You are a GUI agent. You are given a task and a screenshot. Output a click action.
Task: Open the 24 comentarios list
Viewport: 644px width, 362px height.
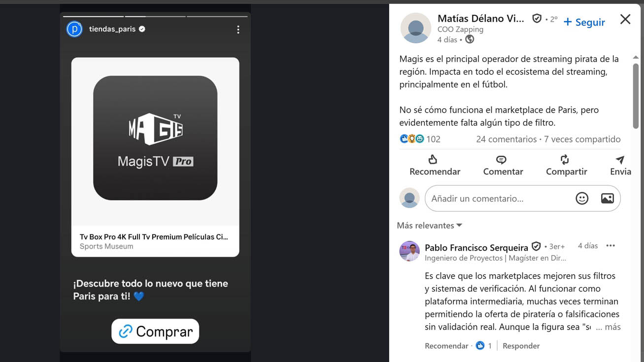(506, 139)
